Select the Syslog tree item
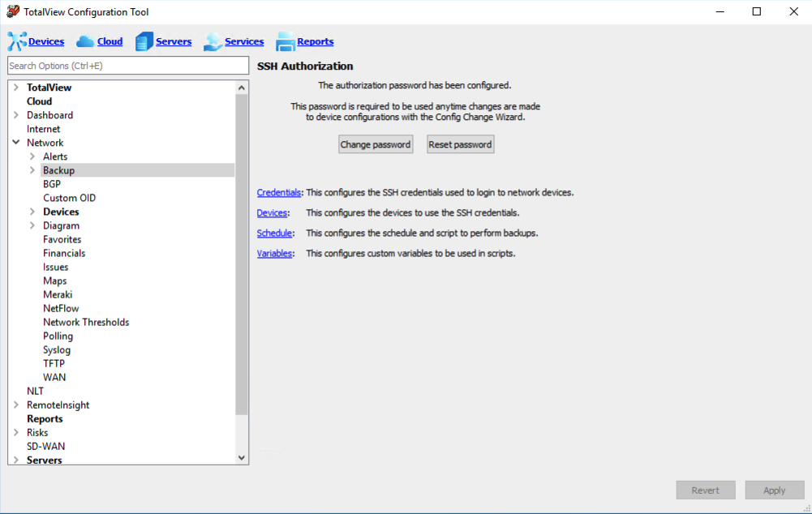This screenshot has width=812, height=514. tap(57, 350)
